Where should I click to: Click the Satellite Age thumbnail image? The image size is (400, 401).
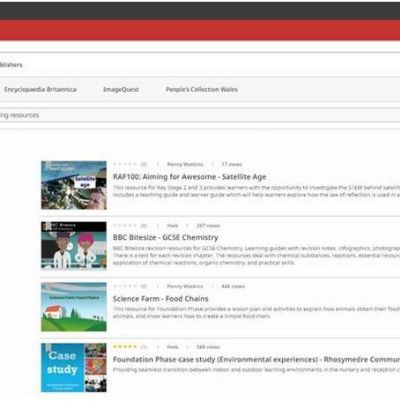(74, 185)
